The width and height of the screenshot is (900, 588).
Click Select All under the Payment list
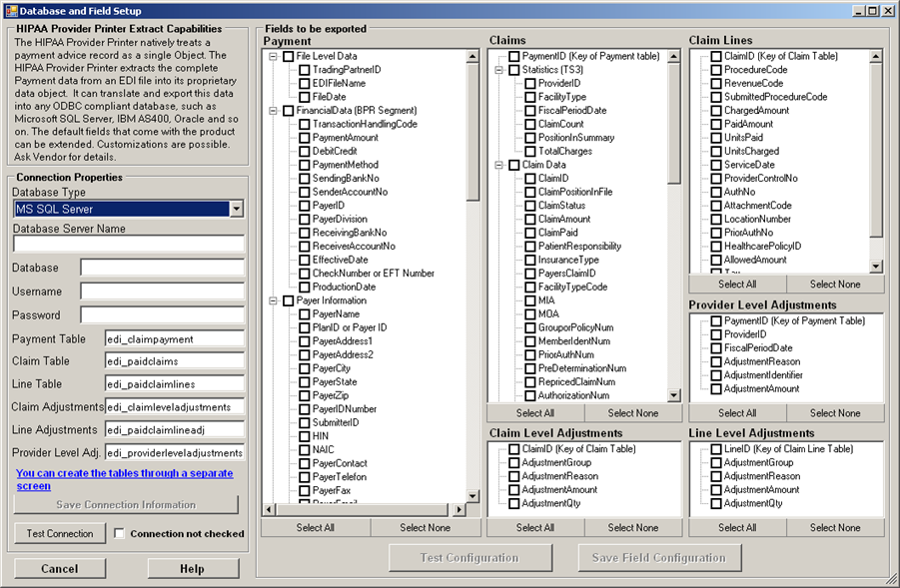[316, 528]
